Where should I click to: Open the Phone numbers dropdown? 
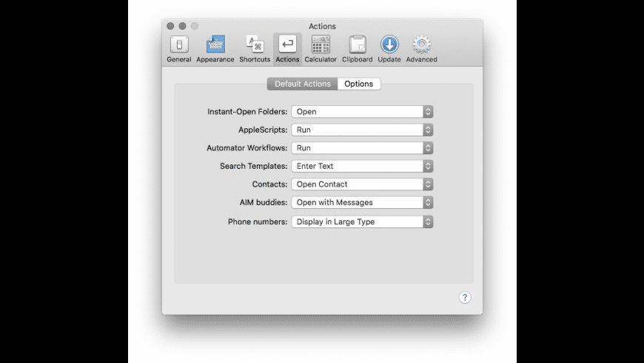point(362,222)
